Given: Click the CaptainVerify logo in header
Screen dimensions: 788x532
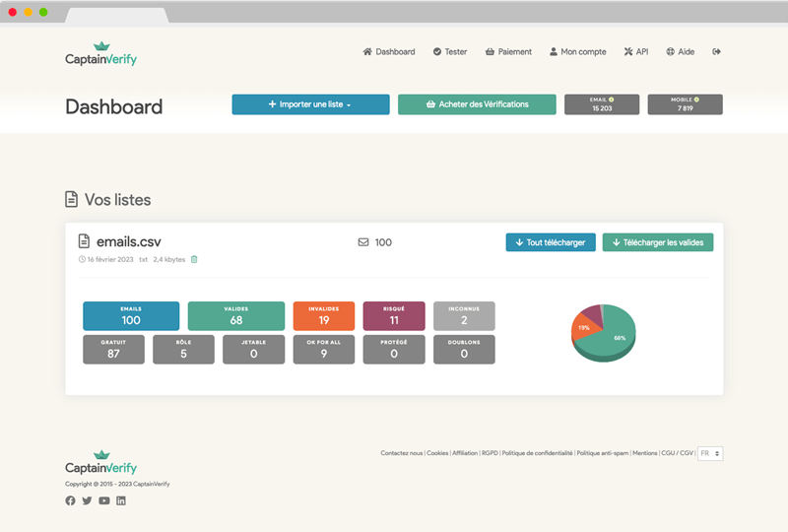Looking at the screenshot, I should tap(100, 55).
